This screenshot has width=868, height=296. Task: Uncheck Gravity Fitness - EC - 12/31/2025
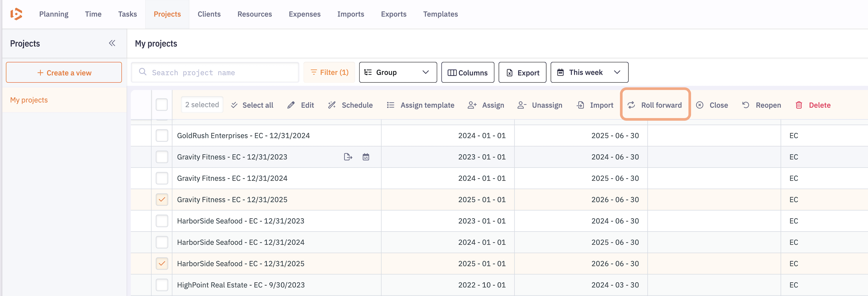point(162,200)
